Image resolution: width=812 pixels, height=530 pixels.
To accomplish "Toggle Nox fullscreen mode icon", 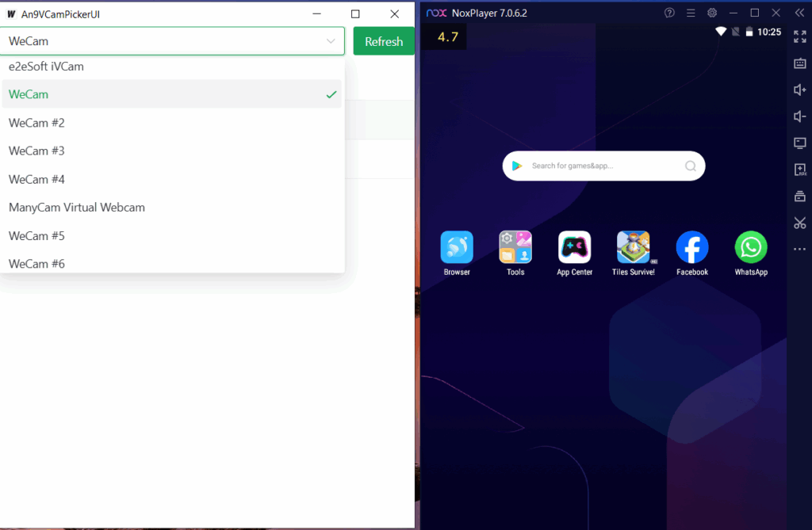I will point(799,37).
